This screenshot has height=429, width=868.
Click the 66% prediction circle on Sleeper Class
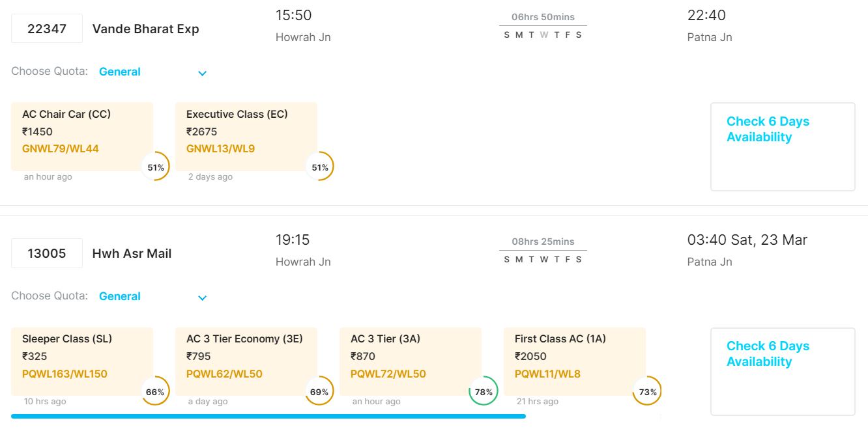point(156,391)
